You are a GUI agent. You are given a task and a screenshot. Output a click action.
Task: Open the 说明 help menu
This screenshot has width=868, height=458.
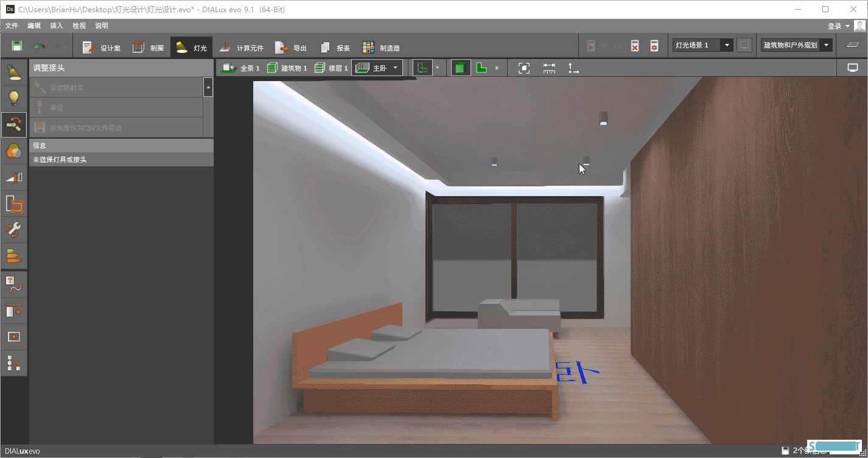tap(102, 26)
